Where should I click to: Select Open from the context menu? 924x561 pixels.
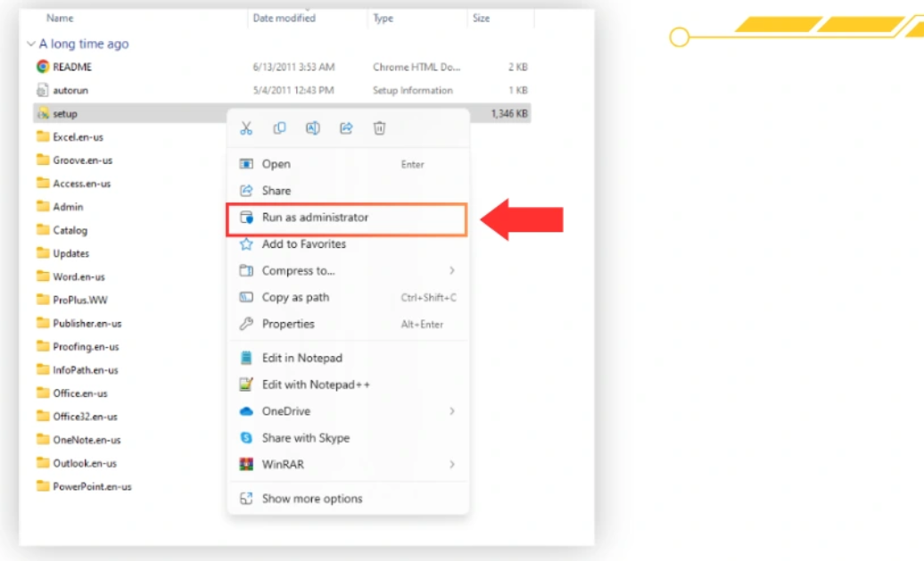[276, 164]
